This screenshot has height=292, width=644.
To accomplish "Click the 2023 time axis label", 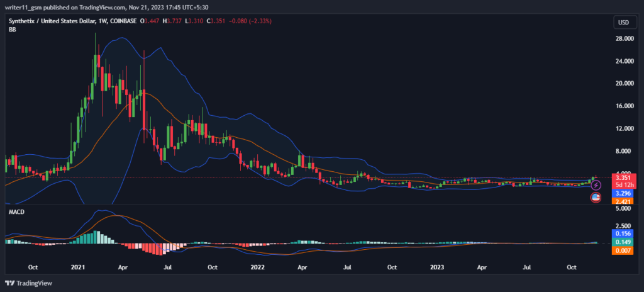I will [x=436, y=267].
